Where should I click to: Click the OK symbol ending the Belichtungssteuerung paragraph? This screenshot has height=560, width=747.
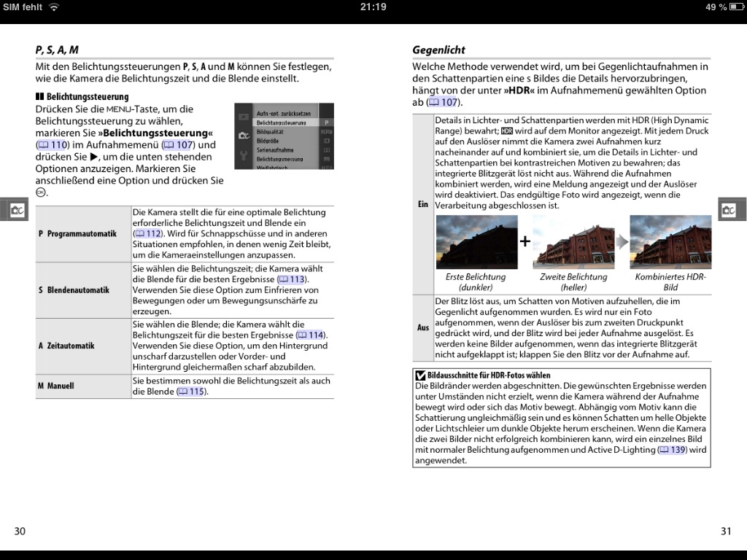41,192
